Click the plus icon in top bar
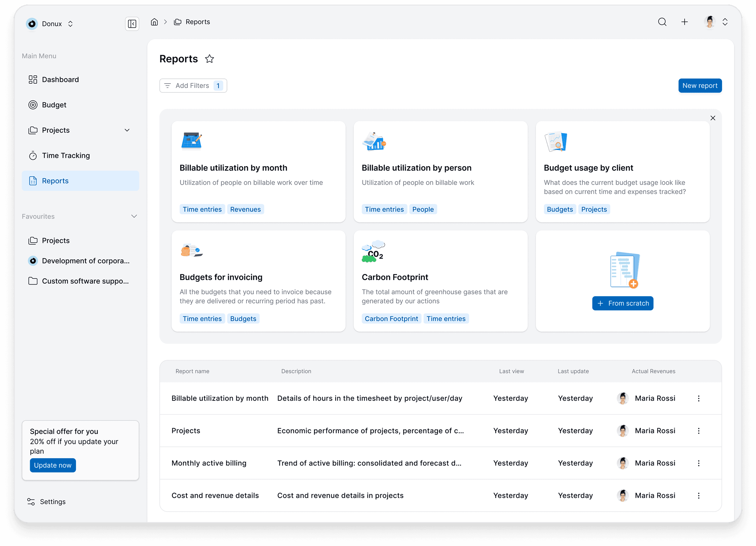 [684, 22]
